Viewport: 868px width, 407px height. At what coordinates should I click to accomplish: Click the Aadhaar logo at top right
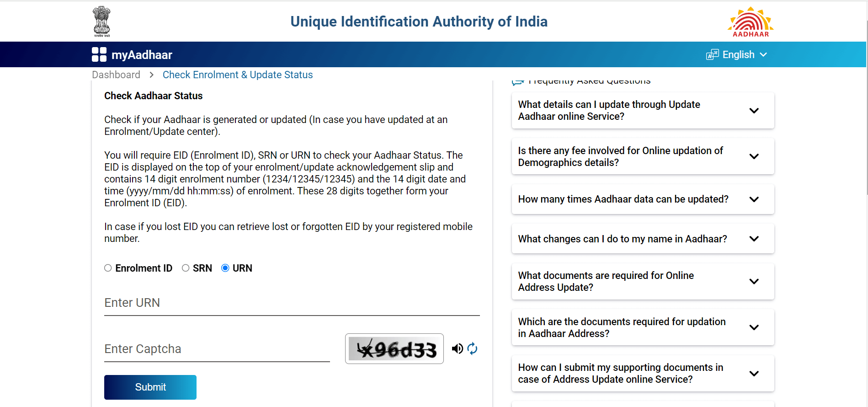(x=750, y=21)
